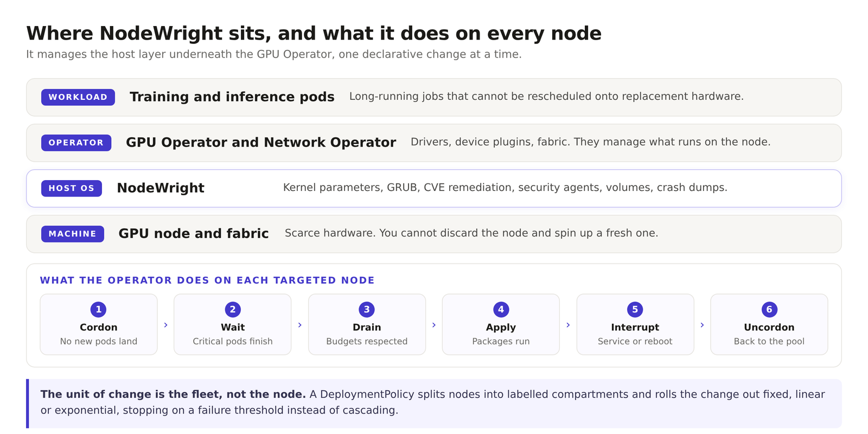The width and height of the screenshot is (868, 434).
Task: Select the "Packages run" caption
Action: [501, 341]
